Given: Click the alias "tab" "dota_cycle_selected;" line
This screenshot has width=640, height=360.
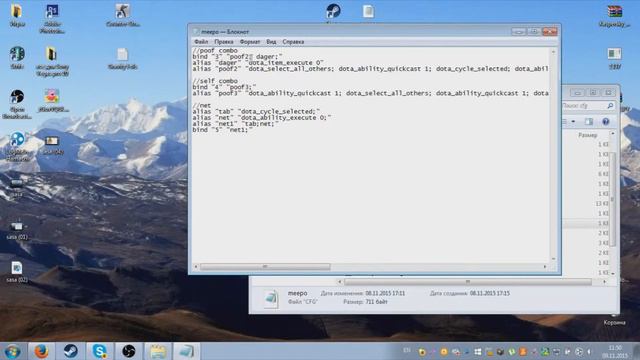Looking at the screenshot, I should [256, 111].
